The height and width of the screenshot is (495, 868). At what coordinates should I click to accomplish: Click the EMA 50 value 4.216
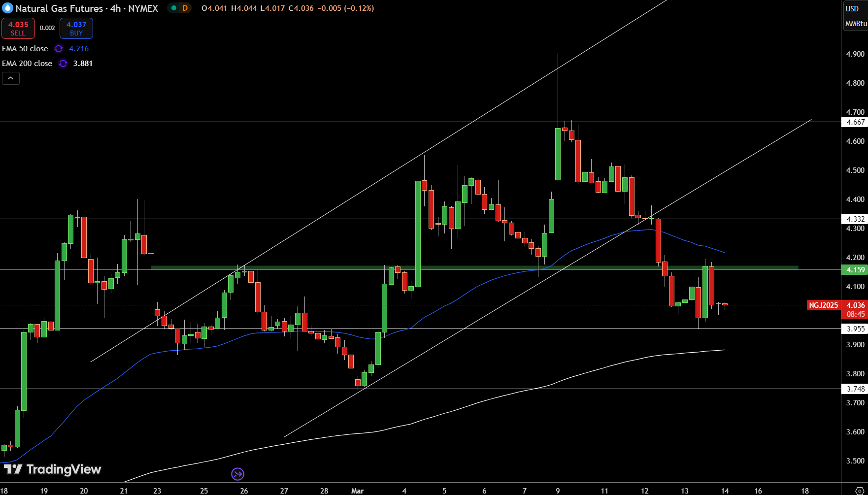tap(79, 49)
